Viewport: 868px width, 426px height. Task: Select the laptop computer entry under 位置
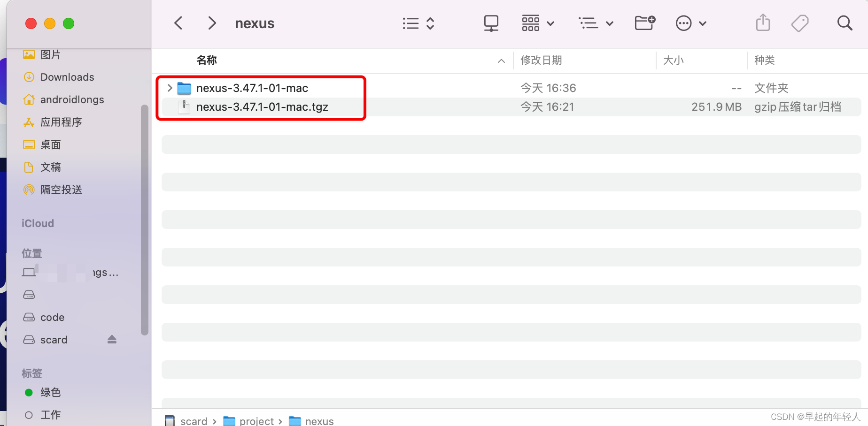pyautogui.click(x=70, y=272)
